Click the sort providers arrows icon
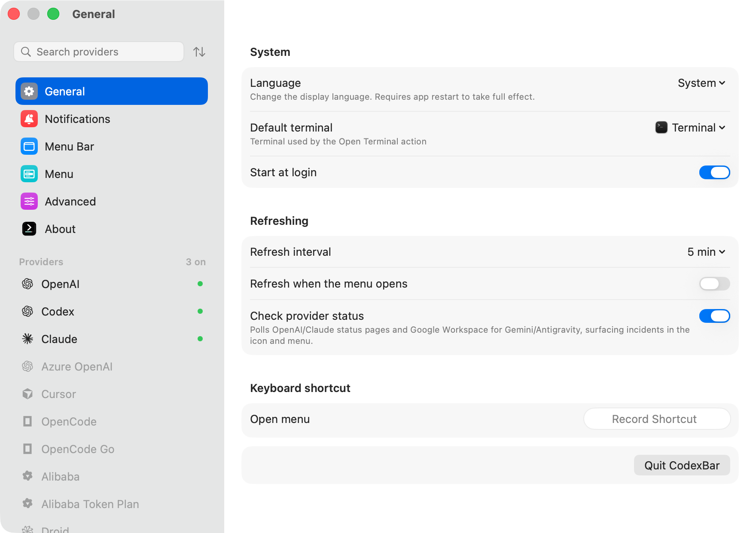The image size is (756, 533). (199, 52)
